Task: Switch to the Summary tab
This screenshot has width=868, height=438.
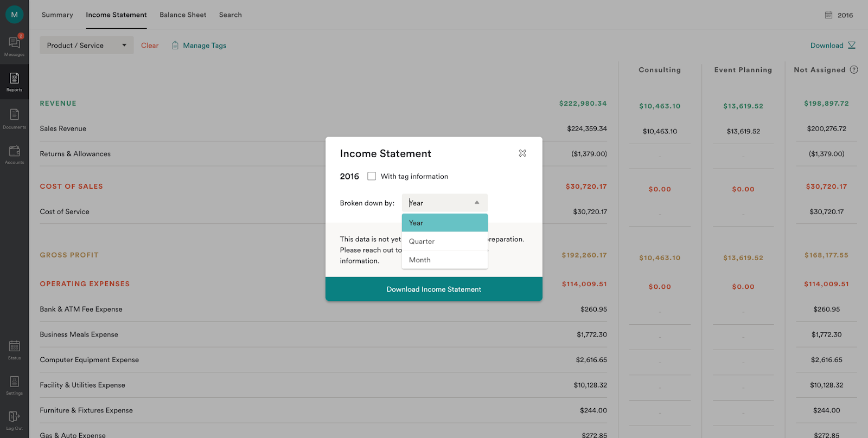Action: tap(57, 15)
